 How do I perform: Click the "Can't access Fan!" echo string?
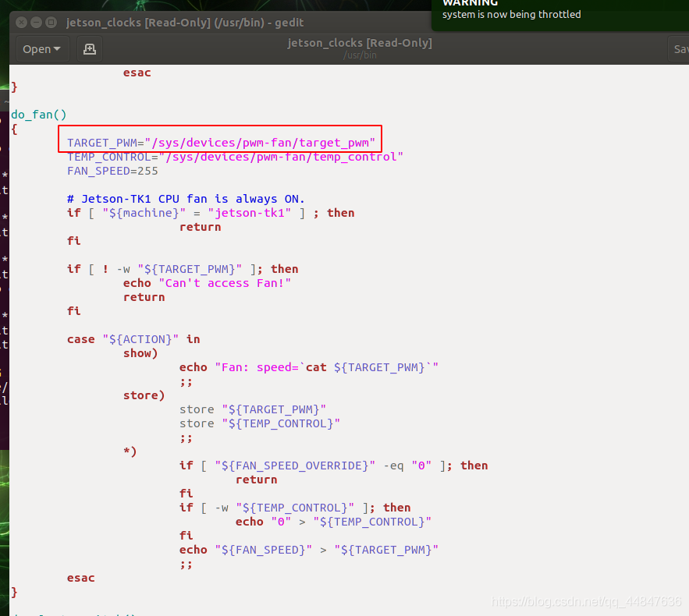(x=225, y=283)
